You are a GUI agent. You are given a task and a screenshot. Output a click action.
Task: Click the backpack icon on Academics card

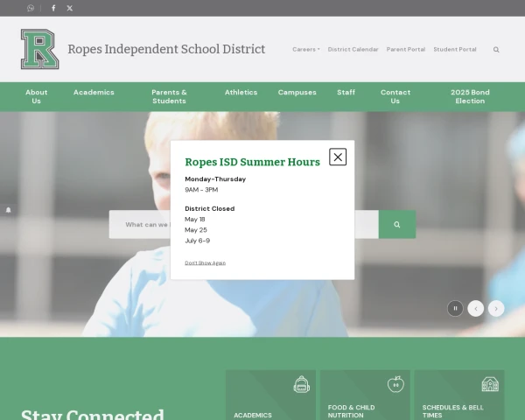coord(301,384)
